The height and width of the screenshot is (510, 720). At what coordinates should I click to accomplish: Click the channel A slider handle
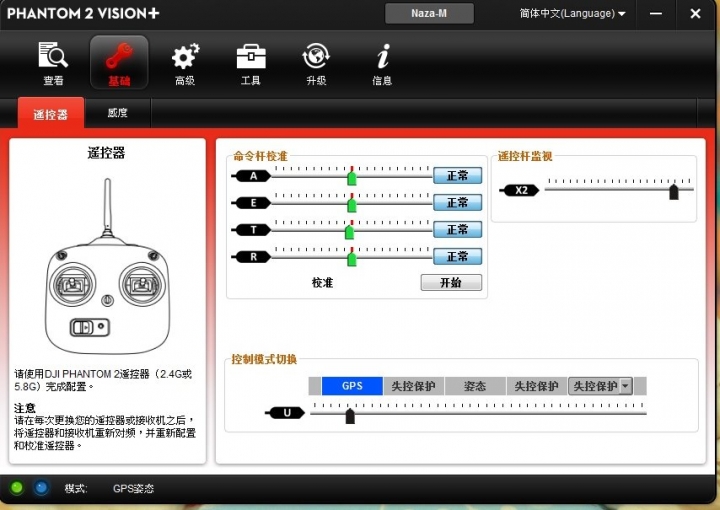(352, 178)
